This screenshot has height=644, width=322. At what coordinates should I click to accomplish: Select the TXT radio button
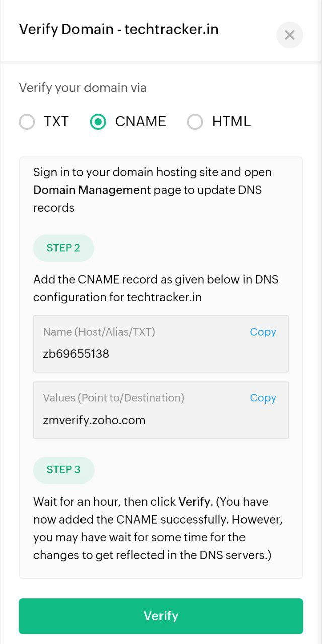click(27, 122)
